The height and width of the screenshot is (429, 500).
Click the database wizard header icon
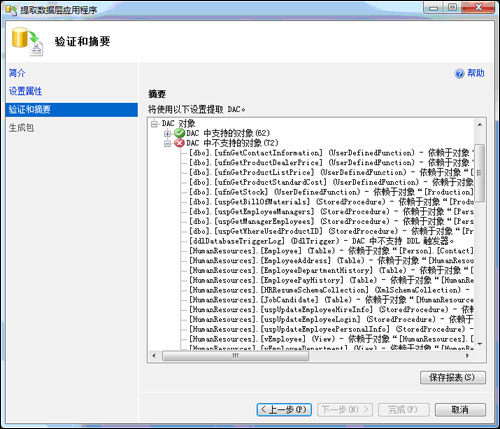(x=28, y=41)
